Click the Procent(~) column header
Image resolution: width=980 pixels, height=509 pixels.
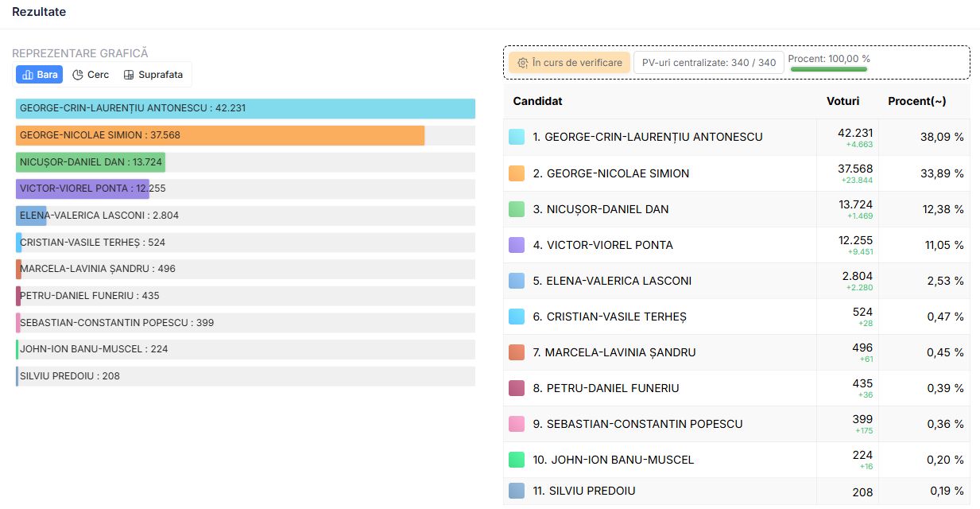tap(916, 101)
